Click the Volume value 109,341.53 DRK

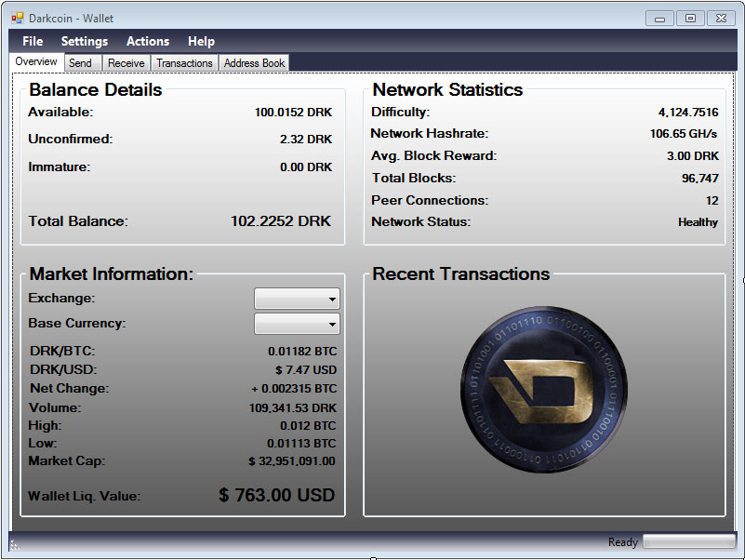293,407
